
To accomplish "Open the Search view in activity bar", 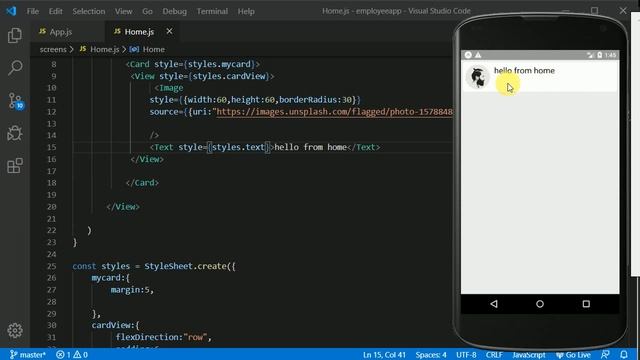I will point(15,68).
